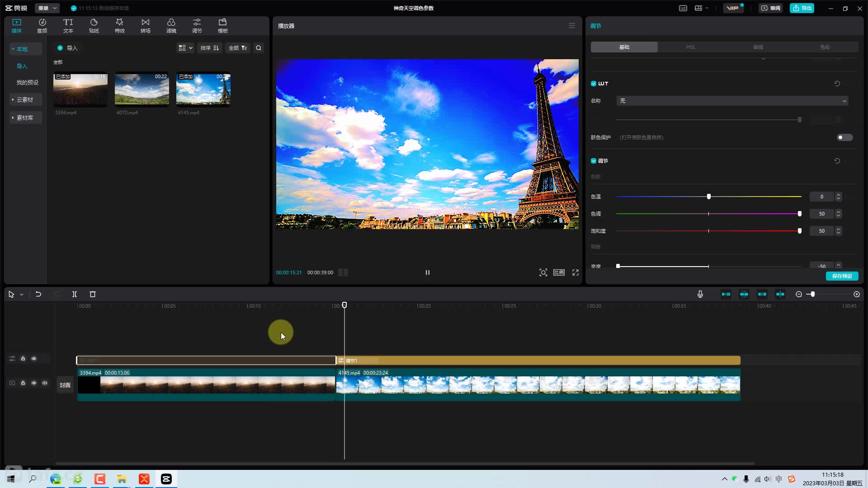Toggle the 肤色保护 skin protection switch
This screenshot has height=488, width=868.
pos(844,137)
